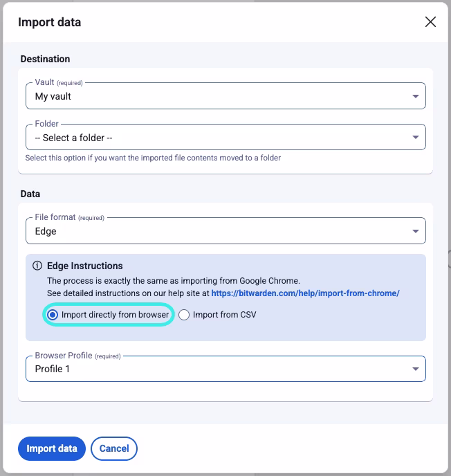Open the bitwarden.com import-from-chrome help link
This screenshot has height=476, width=451.
[305, 293]
